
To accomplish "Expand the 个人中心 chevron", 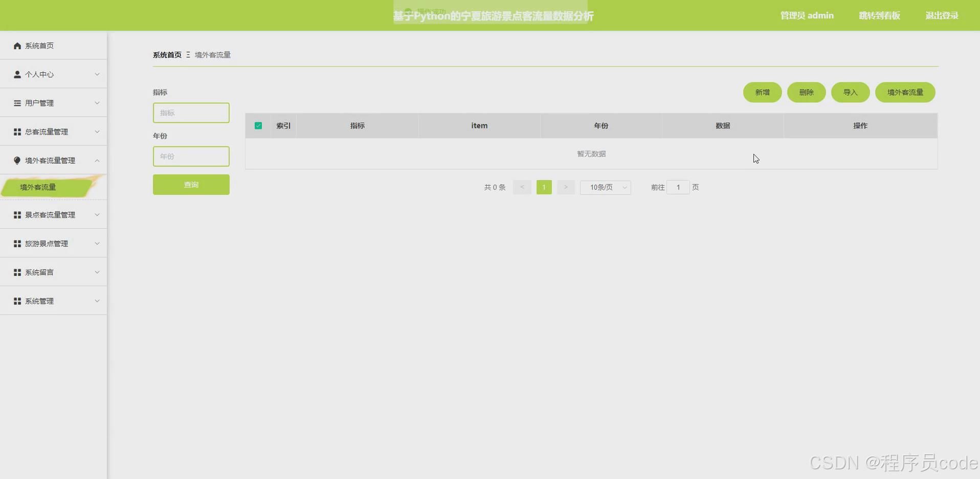I will (97, 74).
